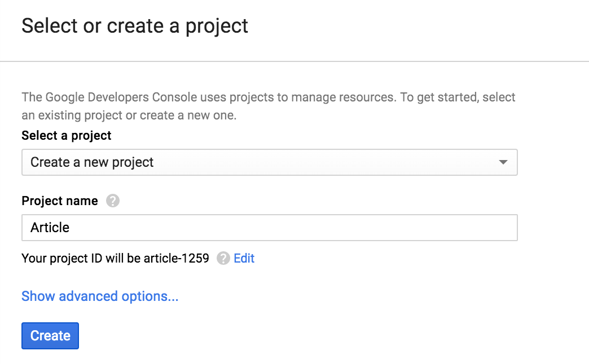Open the dropdown arrow under Select a project
Image resolution: width=589 pixels, height=364 pixels.
(x=503, y=162)
